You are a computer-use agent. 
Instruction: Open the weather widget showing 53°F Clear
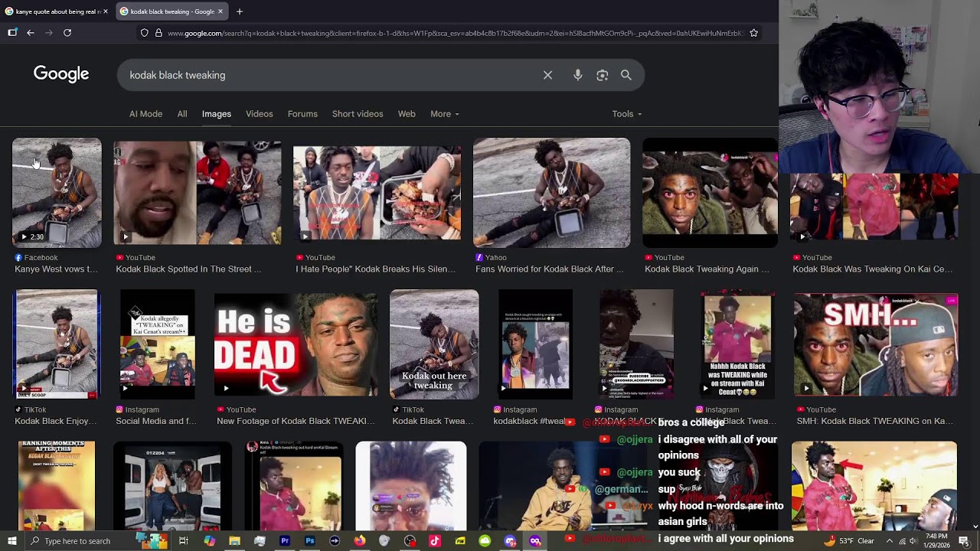click(850, 541)
